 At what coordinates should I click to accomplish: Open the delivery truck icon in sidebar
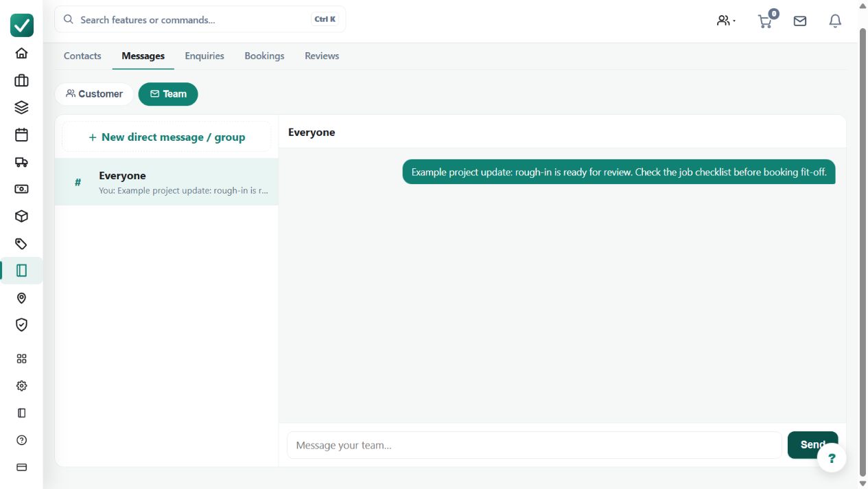click(21, 162)
